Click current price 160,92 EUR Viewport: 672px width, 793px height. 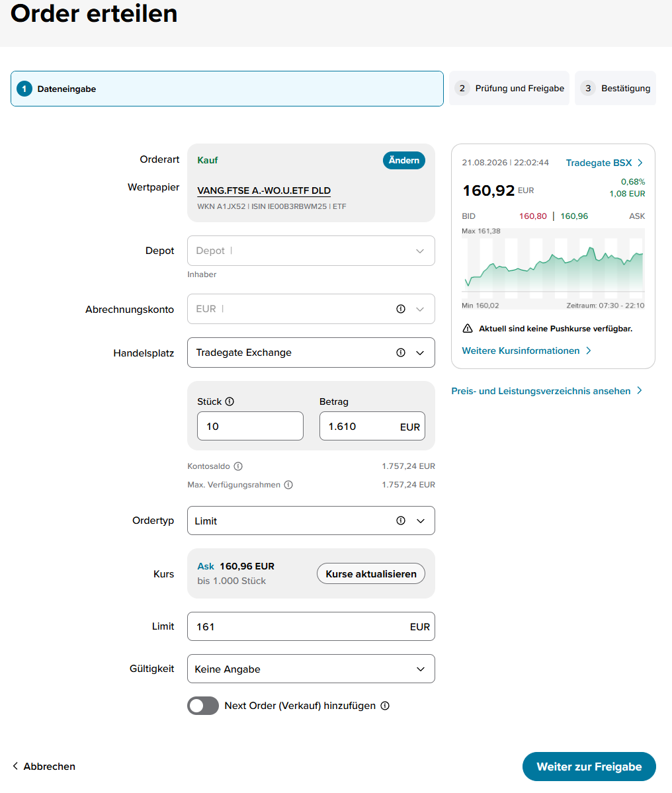click(498, 190)
